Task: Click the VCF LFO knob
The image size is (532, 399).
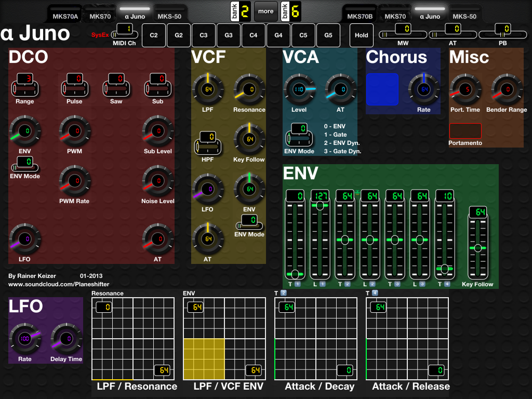Action: pos(208,189)
